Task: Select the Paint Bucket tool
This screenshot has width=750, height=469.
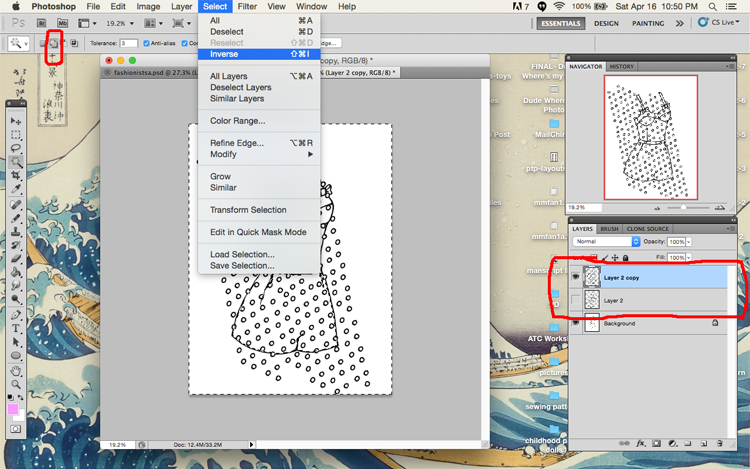Action: click(16, 273)
